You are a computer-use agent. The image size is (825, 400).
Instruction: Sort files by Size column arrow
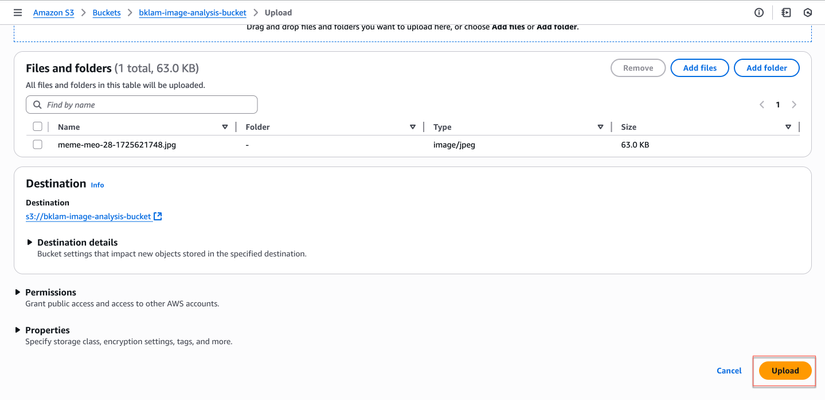pos(788,127)
